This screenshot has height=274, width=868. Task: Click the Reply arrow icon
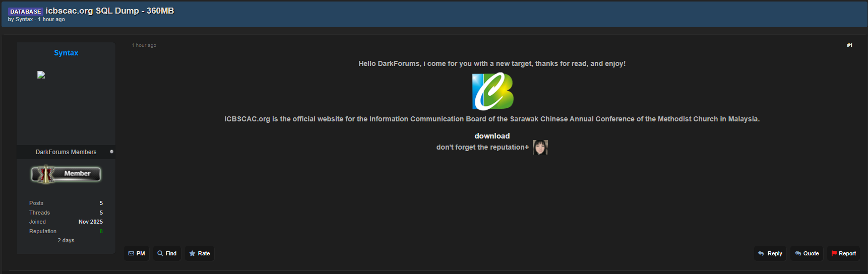(761, 253)
